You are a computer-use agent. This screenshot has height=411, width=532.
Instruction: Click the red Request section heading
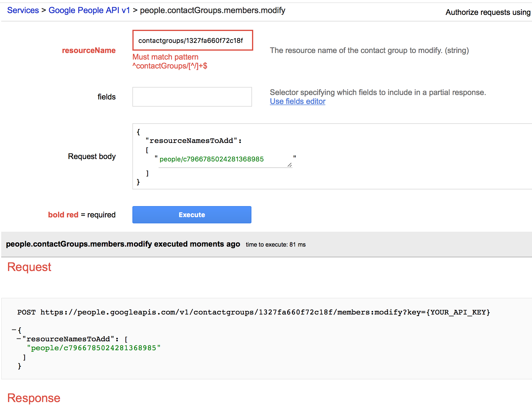pyautogui.click(x=29, y=267)
